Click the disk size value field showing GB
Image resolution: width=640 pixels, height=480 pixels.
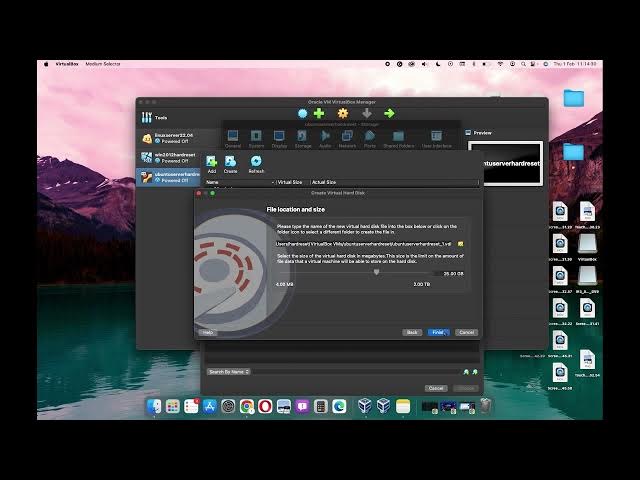point(449,273)
